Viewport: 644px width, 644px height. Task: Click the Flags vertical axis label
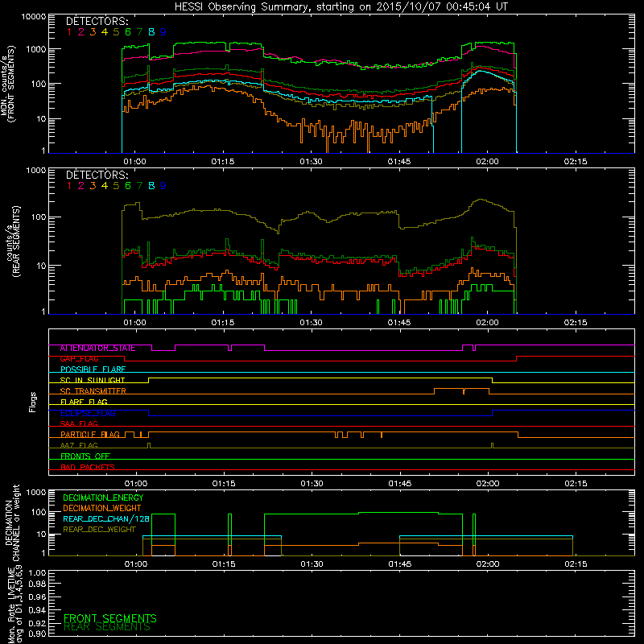(x=32, y=402)
